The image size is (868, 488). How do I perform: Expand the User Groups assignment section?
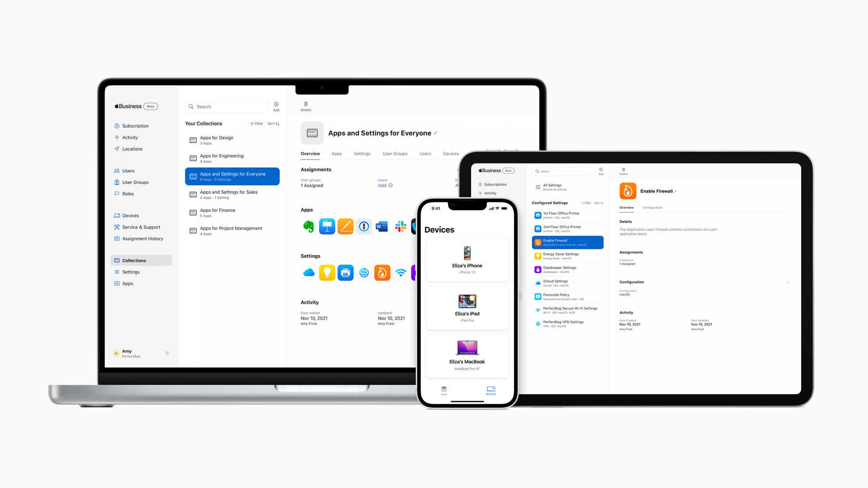point(311,185)
